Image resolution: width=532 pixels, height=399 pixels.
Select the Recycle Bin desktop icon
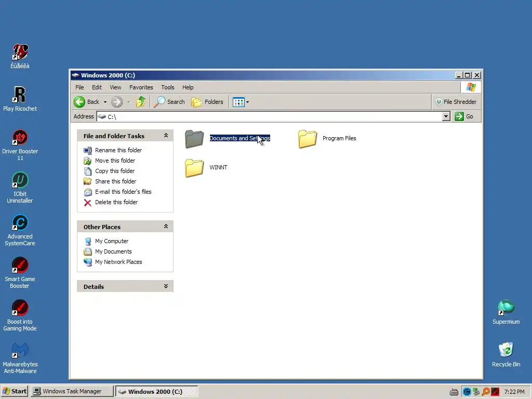pyautogui.click(x=506, y=355)
